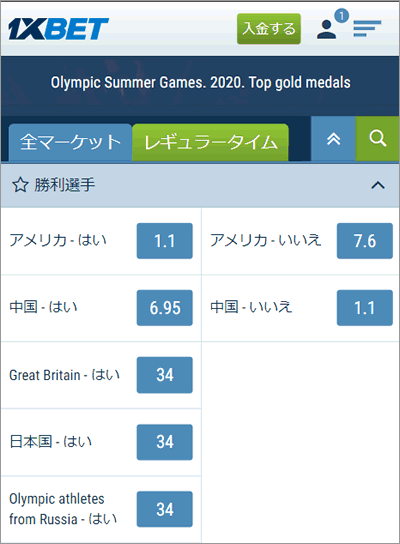Select アメリカ - いいえ odds 7.6
The width and height of the screenshot is (400, 544).
365,241
